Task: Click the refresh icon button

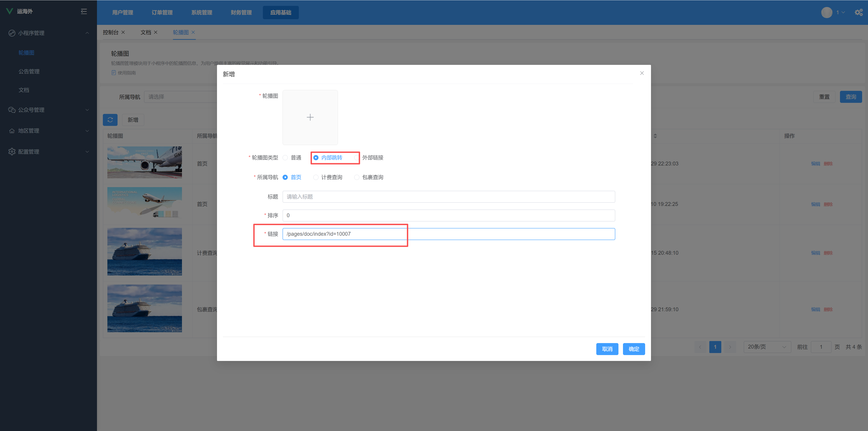Action: pos(110,120)
